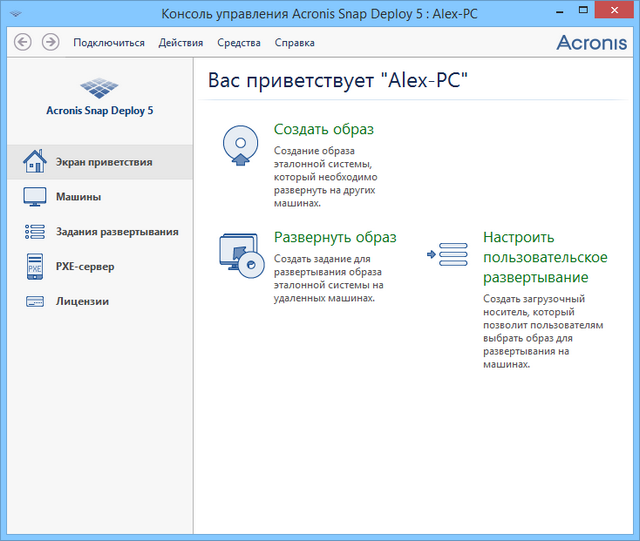Screen dimensions: 640x541
Task: Click the Развернуть образ link
Action: [335, 238]
